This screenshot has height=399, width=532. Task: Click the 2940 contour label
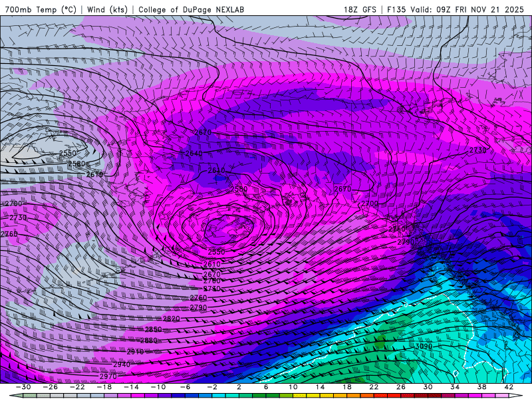pos(122,364)
